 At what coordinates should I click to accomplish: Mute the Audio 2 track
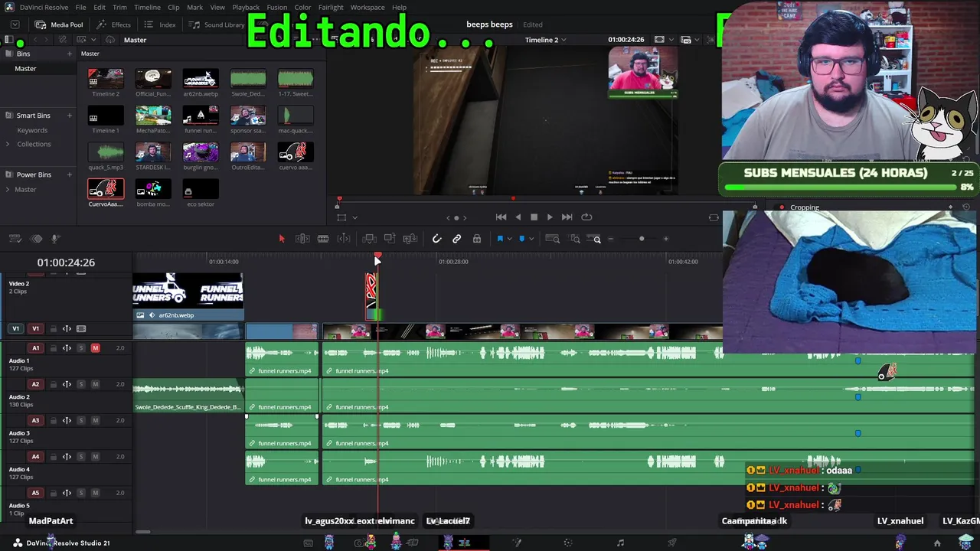(95, 384)
